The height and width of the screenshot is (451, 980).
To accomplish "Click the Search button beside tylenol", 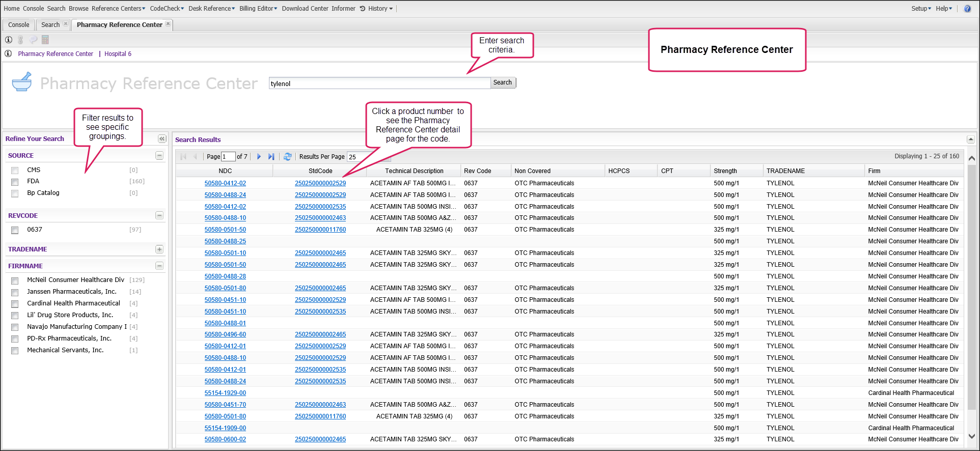I will click(502, 82).
